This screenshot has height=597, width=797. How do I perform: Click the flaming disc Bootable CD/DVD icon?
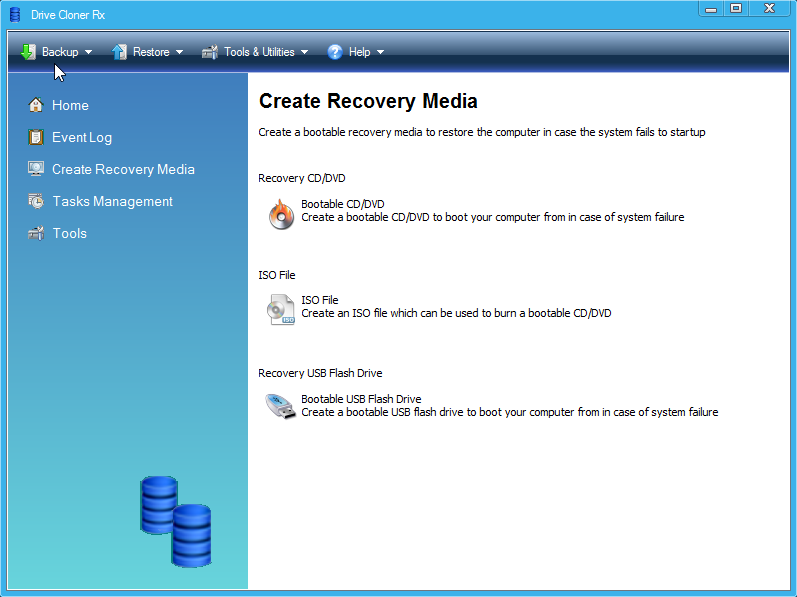281,214
